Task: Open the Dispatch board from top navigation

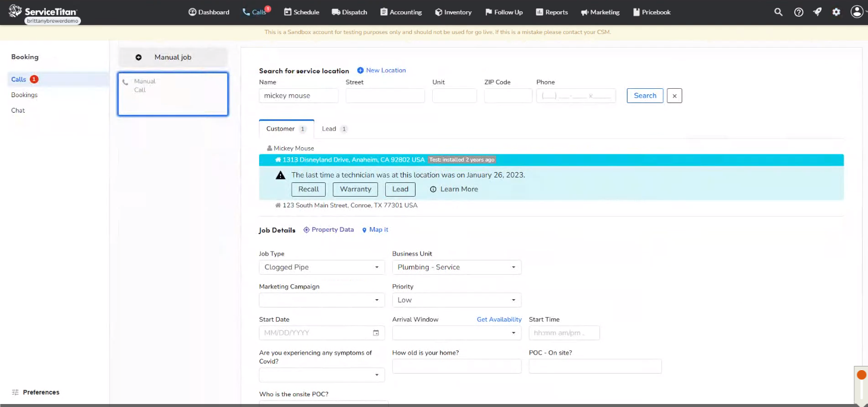Action: [349, 11]
